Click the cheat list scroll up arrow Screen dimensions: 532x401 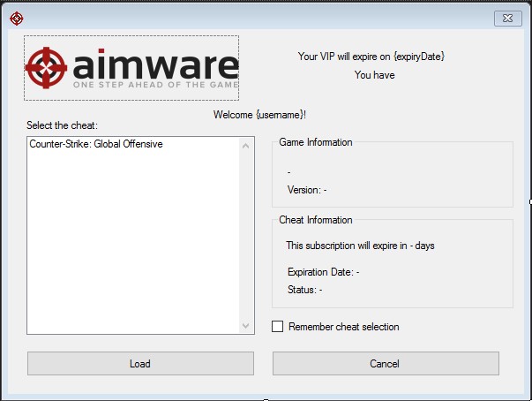pos(246,146)
